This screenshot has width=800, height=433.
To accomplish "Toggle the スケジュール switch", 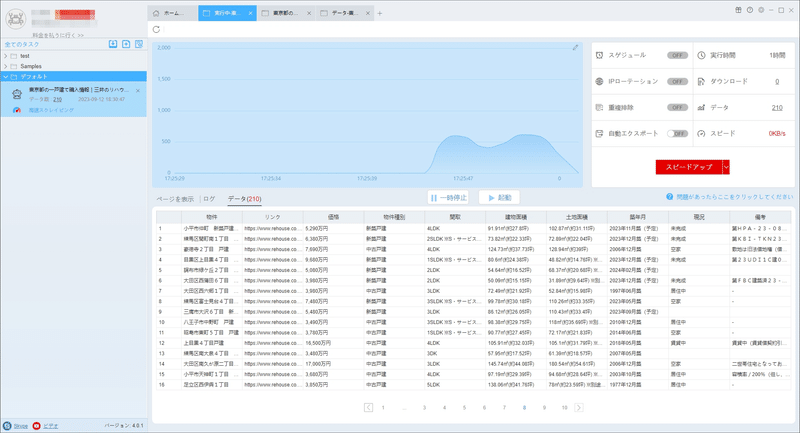I will pos(677,55).
